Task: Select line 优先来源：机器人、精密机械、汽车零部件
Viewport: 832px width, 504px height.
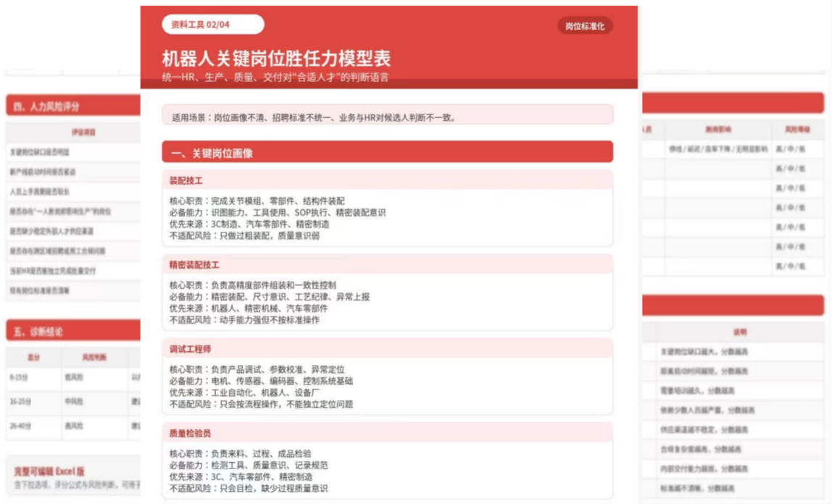Action: click(x=249, y=308)
